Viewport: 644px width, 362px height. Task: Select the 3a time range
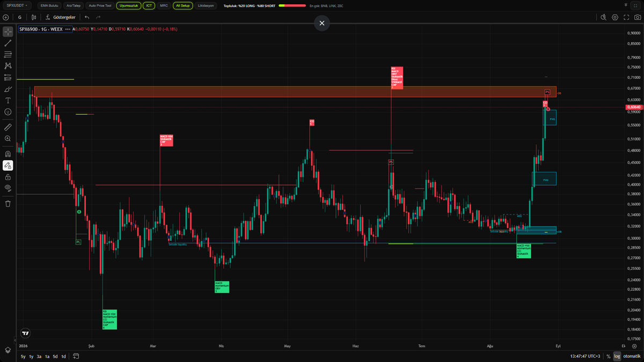pyautogui.click(x=39, y=356)
